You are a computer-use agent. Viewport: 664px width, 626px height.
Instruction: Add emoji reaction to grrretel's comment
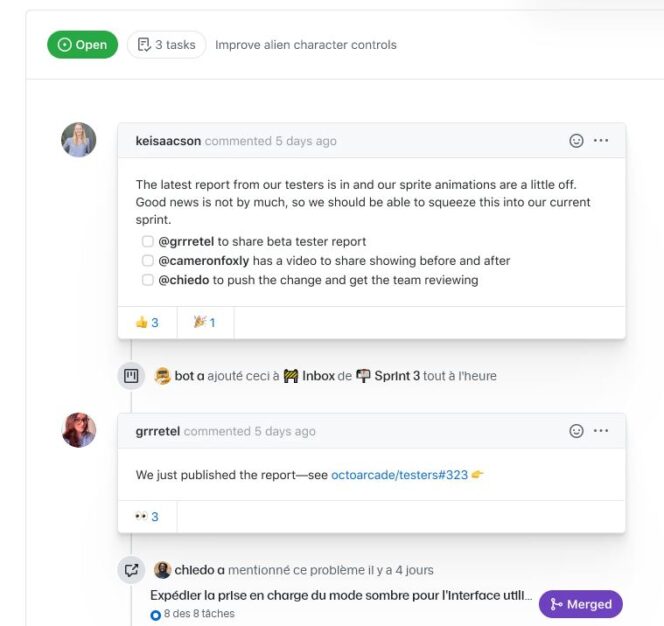(x=576, y=431)
